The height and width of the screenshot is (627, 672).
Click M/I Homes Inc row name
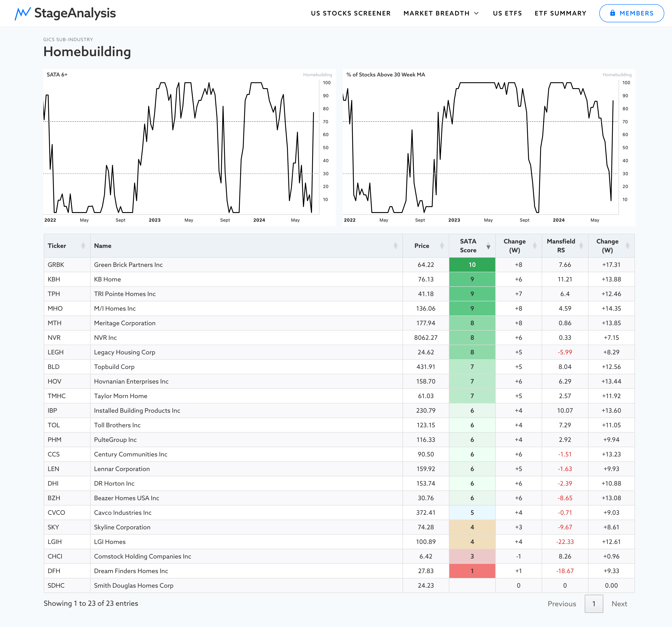click(115, 308)
